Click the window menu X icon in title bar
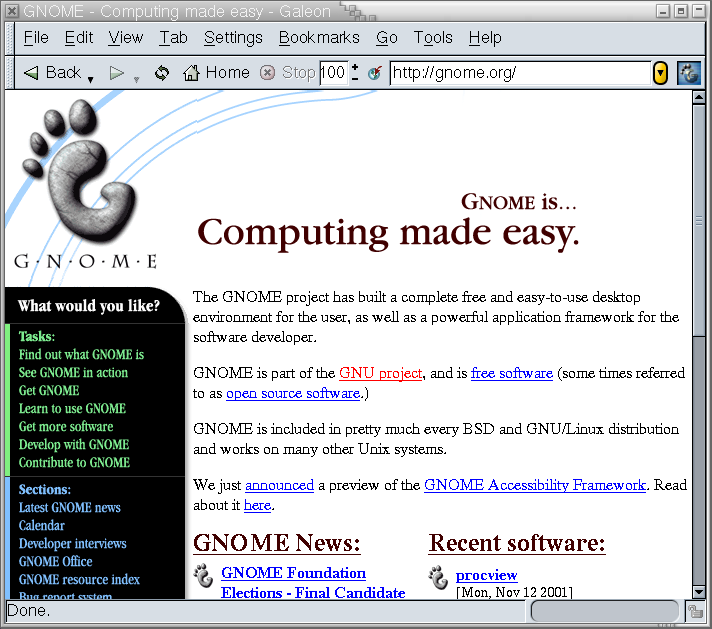Viewport: 712px width, 629px height. 12,10
